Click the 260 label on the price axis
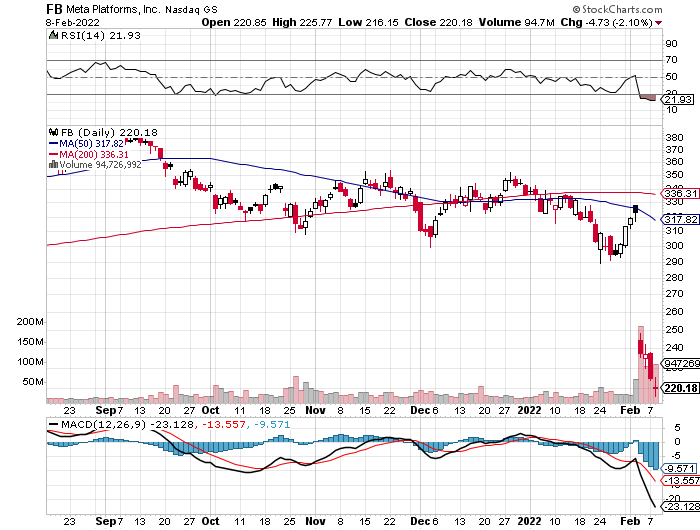The width and height of the screenshot is (700, 530). 674,311
